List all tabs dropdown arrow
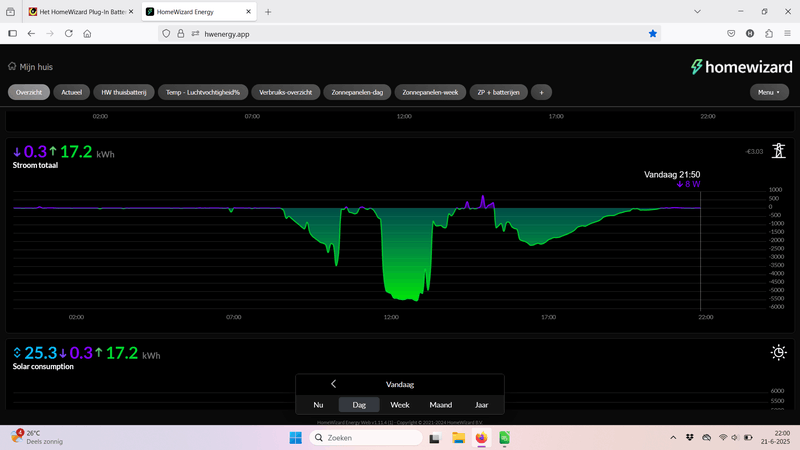Image resolution: width=800 pixels, height=450 pixels. click(x=697, y=12)
